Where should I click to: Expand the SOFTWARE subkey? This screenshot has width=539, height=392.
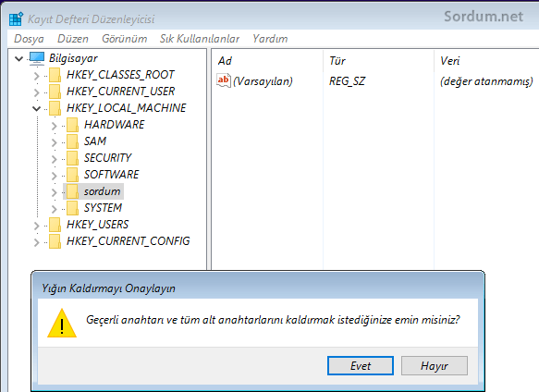[x=54, y=176]
